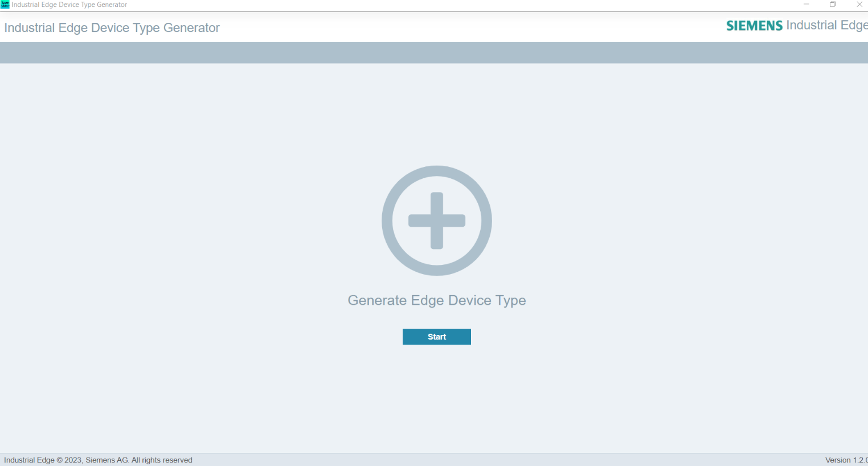
Task: Maximize the application window
Action: 832,5
